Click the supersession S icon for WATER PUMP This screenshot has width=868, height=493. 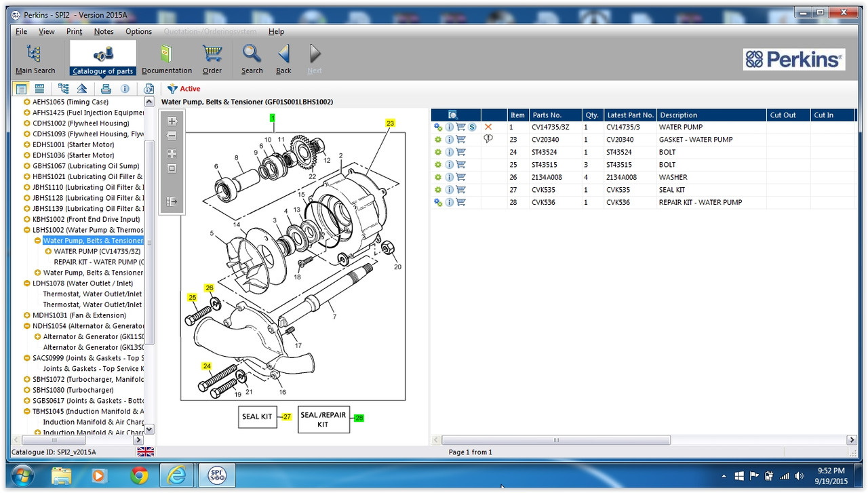click(472, 127)
